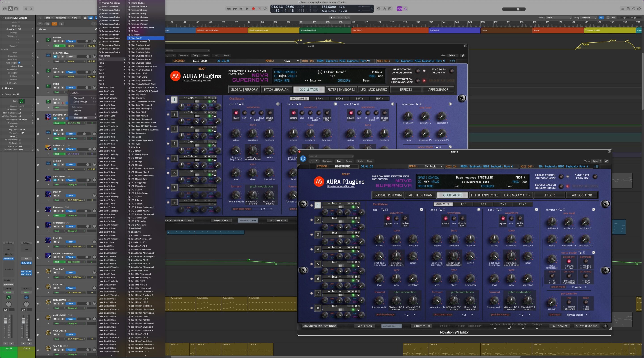Click the Play transport button
Viewport: 644px width, 358px height.
[x=247, y=9]
